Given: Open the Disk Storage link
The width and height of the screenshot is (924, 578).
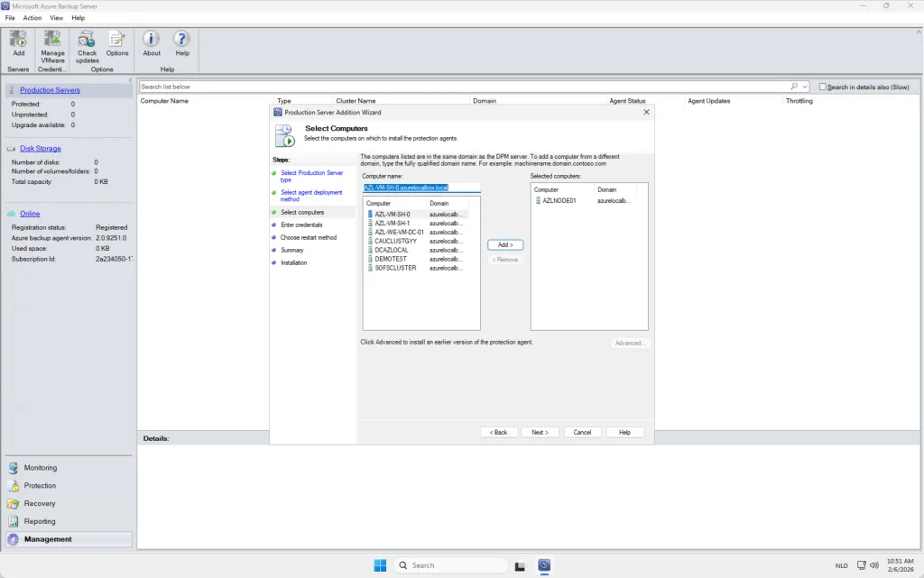Looking at the screenshot, I should click(x=41, y=149).
